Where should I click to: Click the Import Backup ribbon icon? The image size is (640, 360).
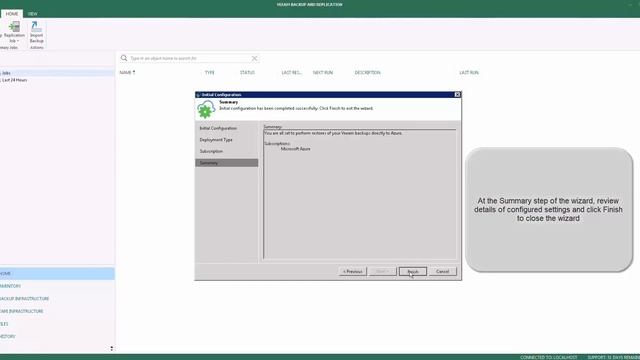tap(36, 27)
